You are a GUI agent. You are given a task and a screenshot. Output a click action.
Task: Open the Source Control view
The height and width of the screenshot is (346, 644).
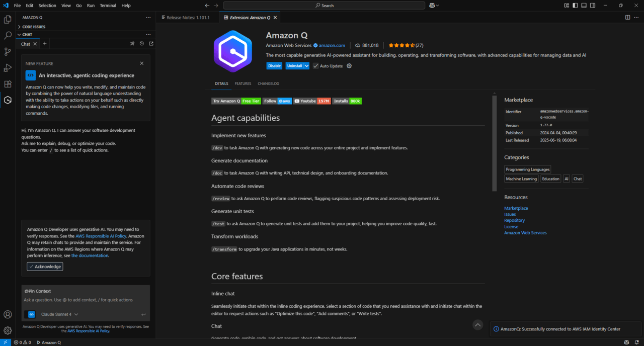coord(8,52)
